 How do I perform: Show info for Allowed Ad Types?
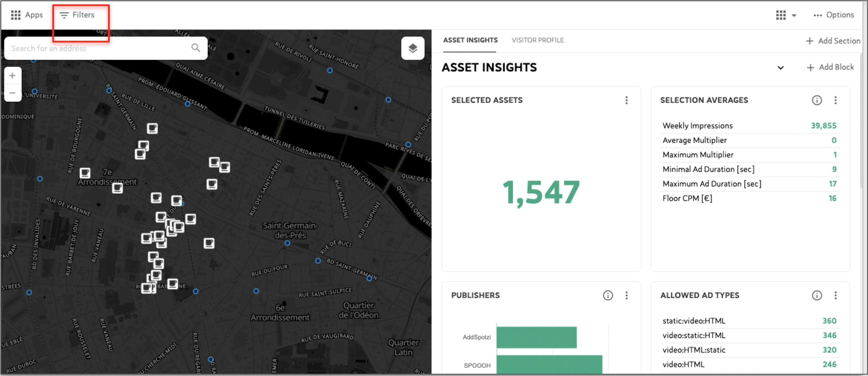coord(817,295)
